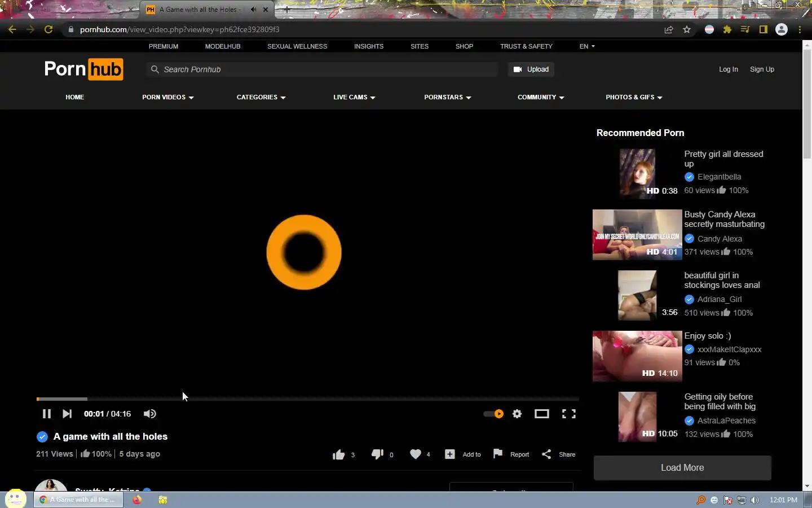Open the SEXUAL WELLNESS top link
The height and width of the screenshot is (508, 812).
click(x=297, y=46)
